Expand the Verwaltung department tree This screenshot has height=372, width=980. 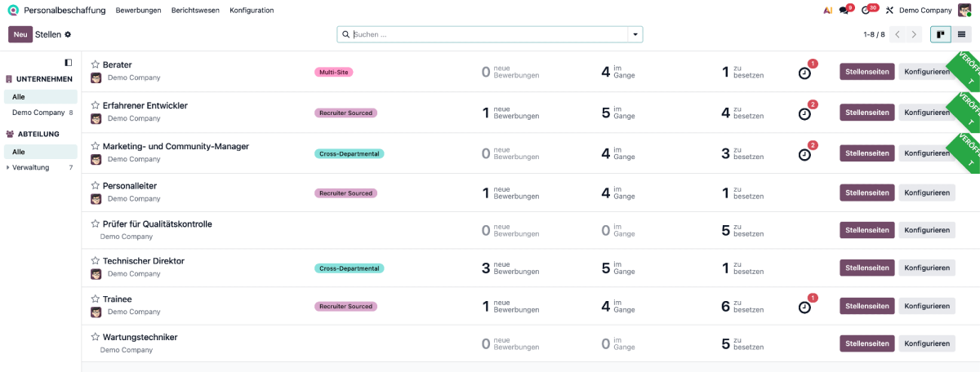[8, 167]
